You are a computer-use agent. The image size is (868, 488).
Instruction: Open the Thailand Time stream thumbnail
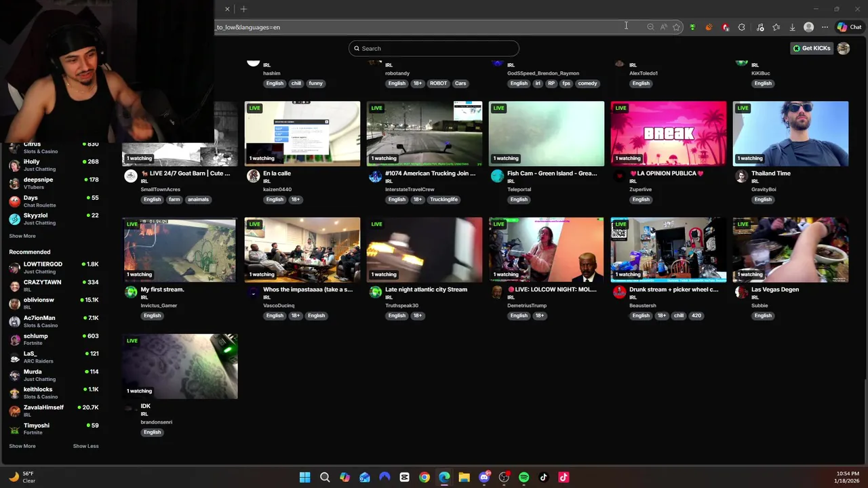coord(790,134)
